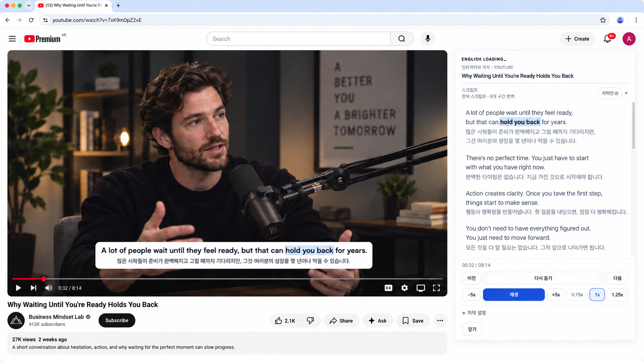
Task: Expand the video description box
Action: [227, 343]
